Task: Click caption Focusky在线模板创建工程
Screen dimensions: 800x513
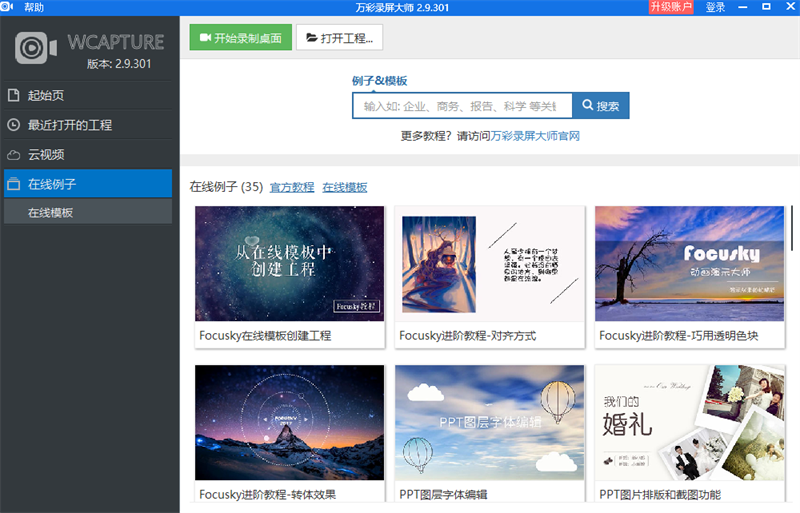Action: click(265, 335)
